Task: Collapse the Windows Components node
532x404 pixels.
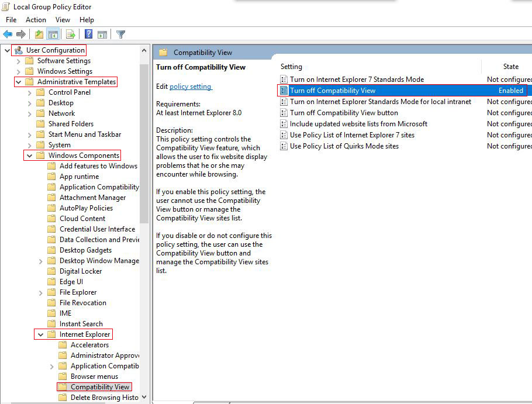Action: pos(29,156)
